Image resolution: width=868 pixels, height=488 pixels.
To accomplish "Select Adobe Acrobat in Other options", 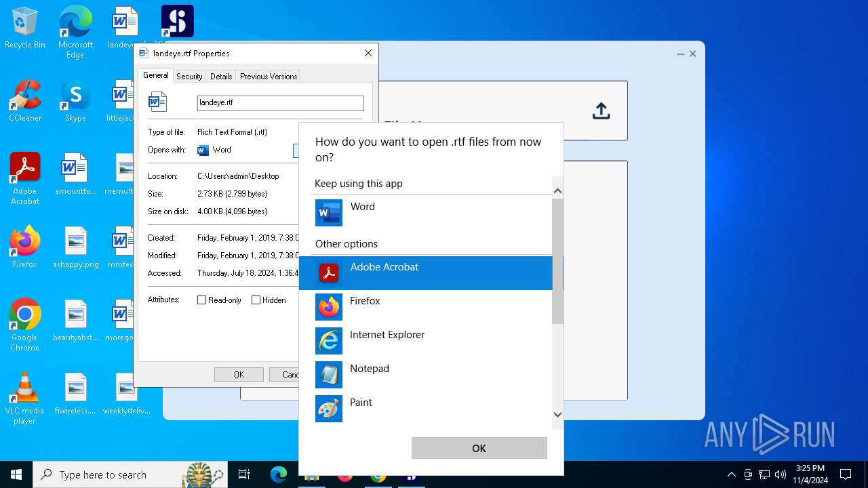I will coord(426,273).
